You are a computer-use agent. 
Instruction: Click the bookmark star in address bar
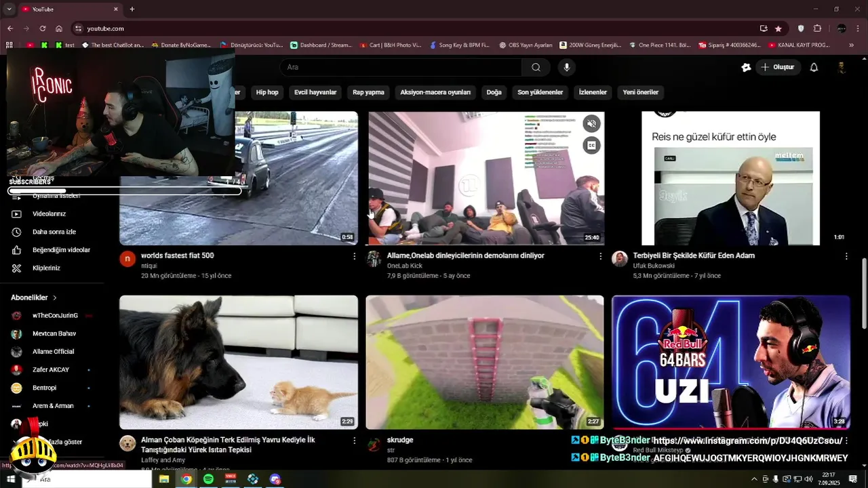(x=778, y=28)
